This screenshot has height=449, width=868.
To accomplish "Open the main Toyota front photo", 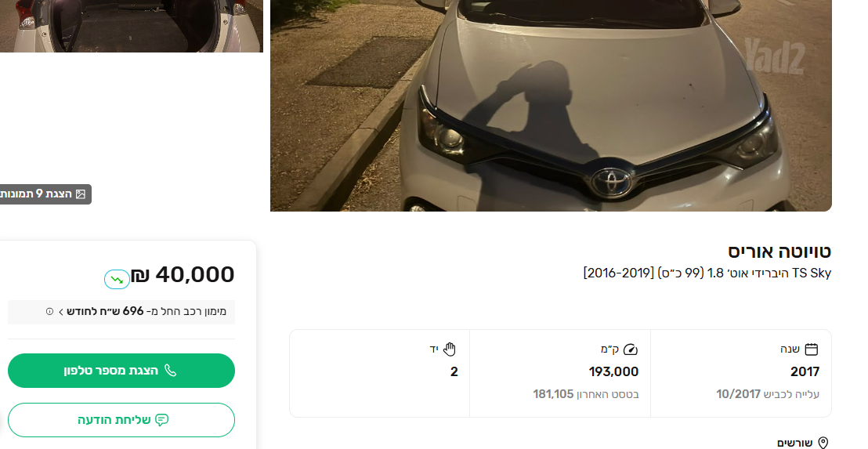I will [x=551, y=105].
